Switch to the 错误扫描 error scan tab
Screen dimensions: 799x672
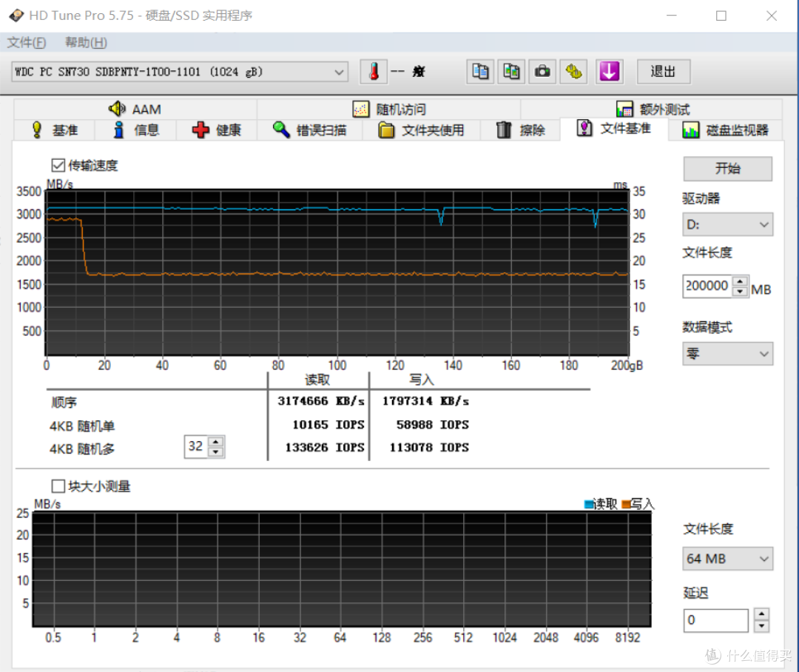[310, 130]
